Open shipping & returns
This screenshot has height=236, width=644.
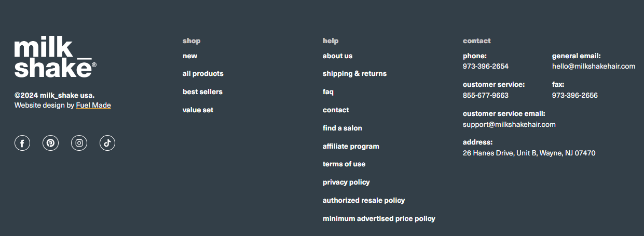pyautogui.click(x=354, y=74)
